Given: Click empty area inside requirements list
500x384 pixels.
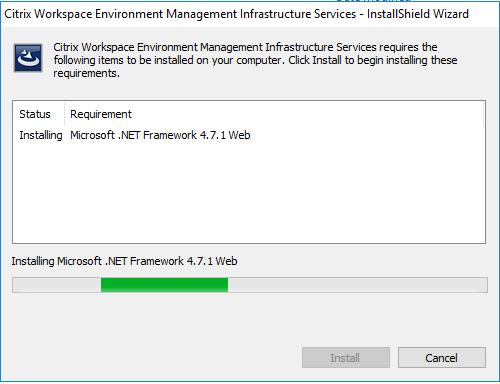Looking at the screenshot, I should [x=249, y=193].
